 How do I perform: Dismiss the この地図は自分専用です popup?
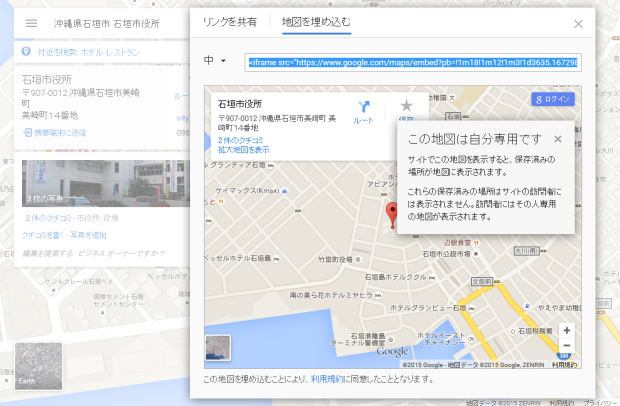(x=558, y=139)
